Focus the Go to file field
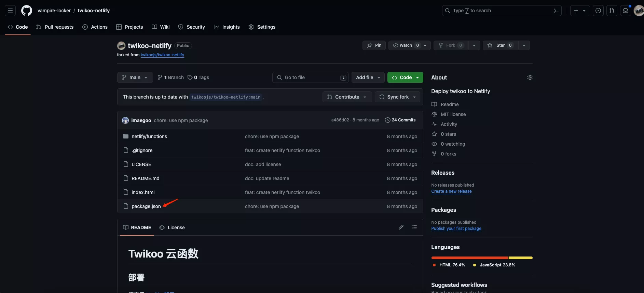 click(x=311, y=77)
